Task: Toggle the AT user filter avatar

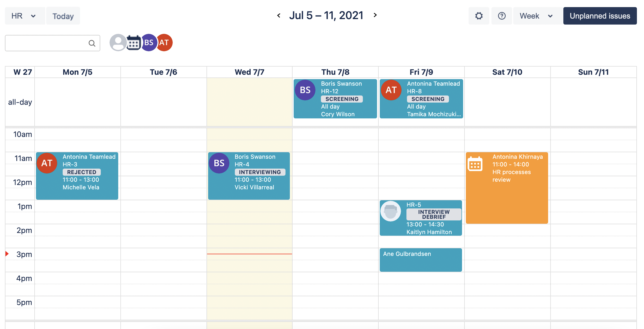Action: click(x=165, y=43)
